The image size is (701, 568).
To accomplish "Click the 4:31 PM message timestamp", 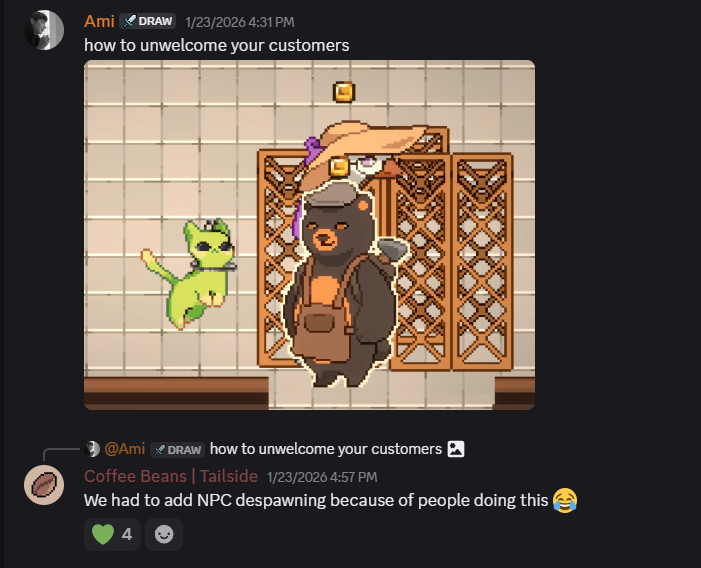I will coord(240,22).
